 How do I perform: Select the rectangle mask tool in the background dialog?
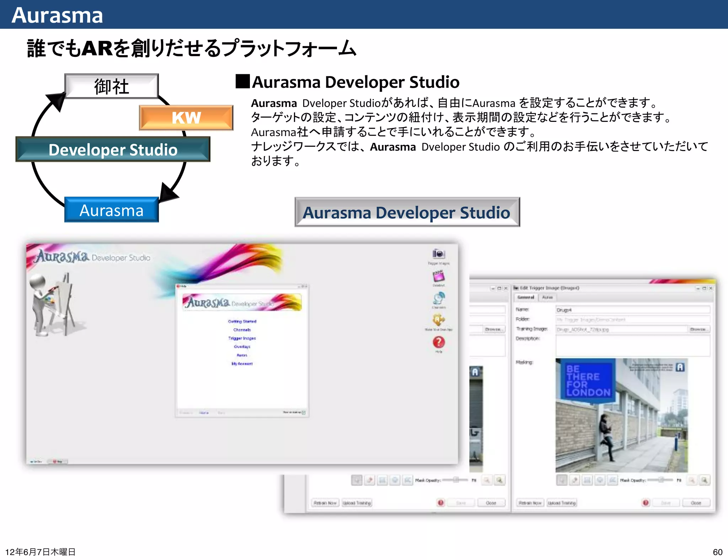(x=382, y=480)
